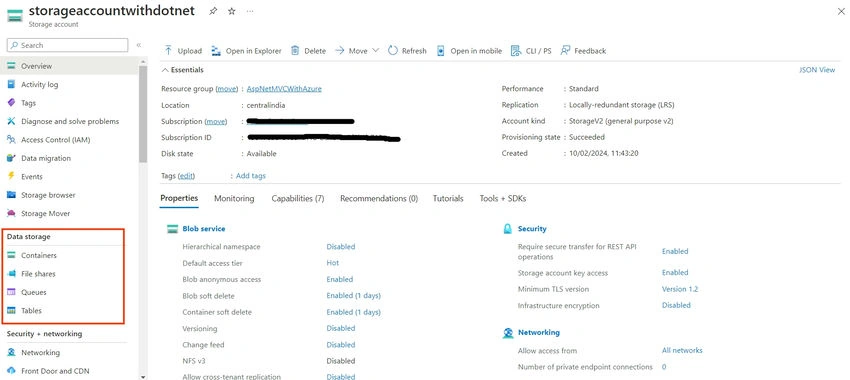Select the Properties tab
Image resolution: width=850 pixels, height=380 pixels.
click(179, 198)
